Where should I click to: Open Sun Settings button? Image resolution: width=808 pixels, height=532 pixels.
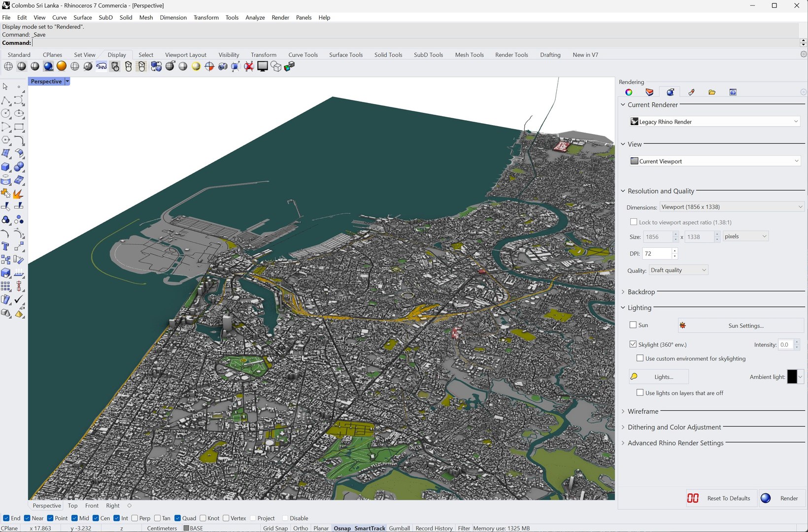click(x=741, y=326)
